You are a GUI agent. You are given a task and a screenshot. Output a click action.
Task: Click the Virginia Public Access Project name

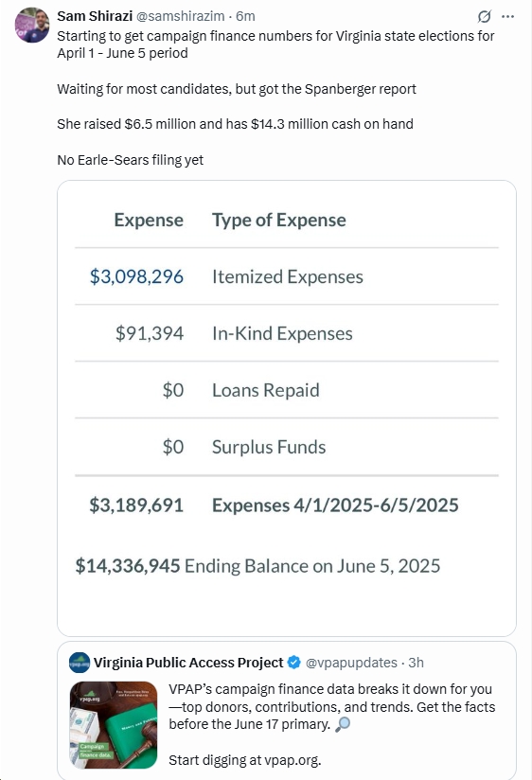[x=188, y=663]
